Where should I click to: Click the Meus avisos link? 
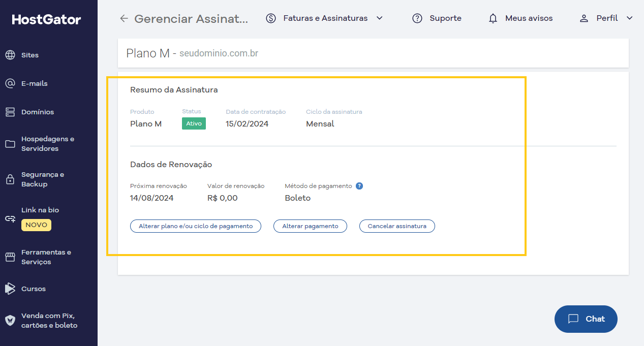(529, 18)
